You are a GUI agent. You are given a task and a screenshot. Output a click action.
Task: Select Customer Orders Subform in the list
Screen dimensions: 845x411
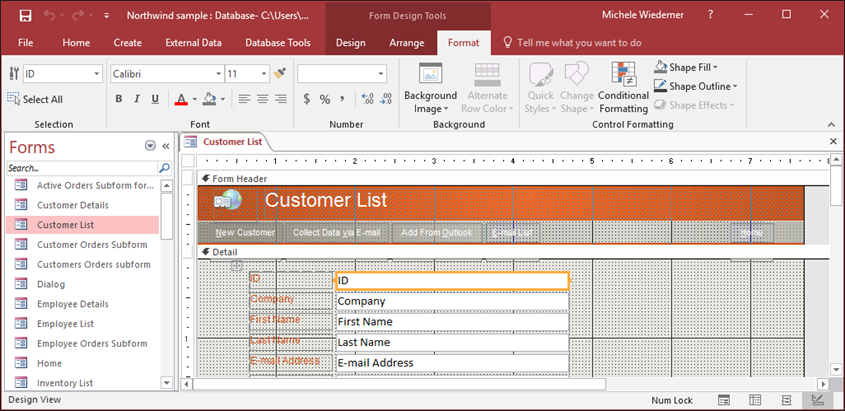coord(82,245)
